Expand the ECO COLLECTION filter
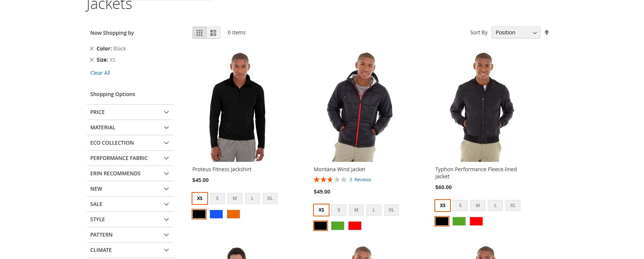Screen dimensions: 644x259 tap(130, 143)
